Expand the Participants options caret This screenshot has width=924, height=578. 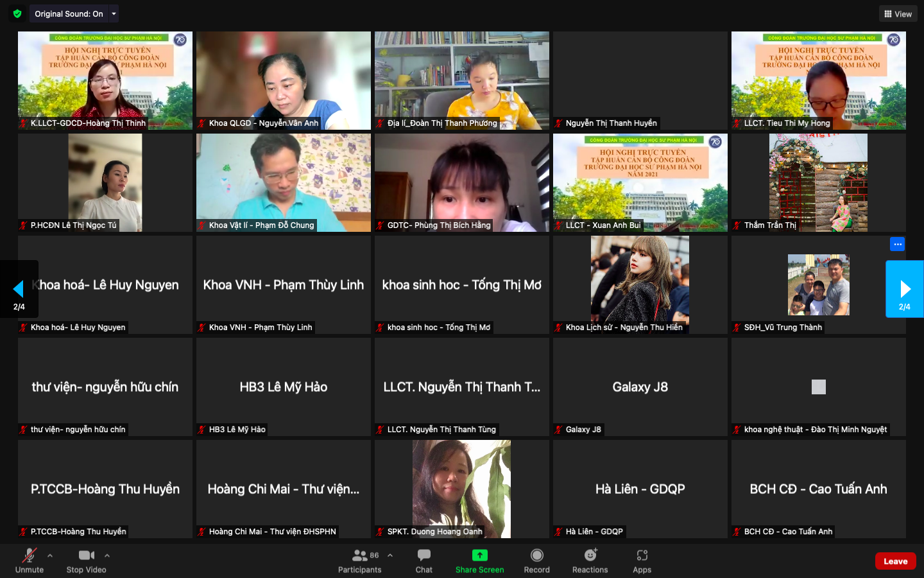click(390, 556)
